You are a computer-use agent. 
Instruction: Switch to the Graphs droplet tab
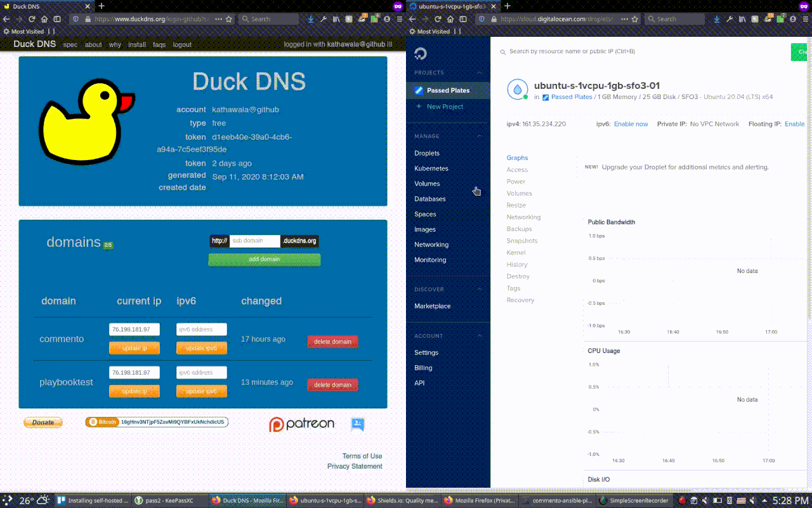[517, 157]
